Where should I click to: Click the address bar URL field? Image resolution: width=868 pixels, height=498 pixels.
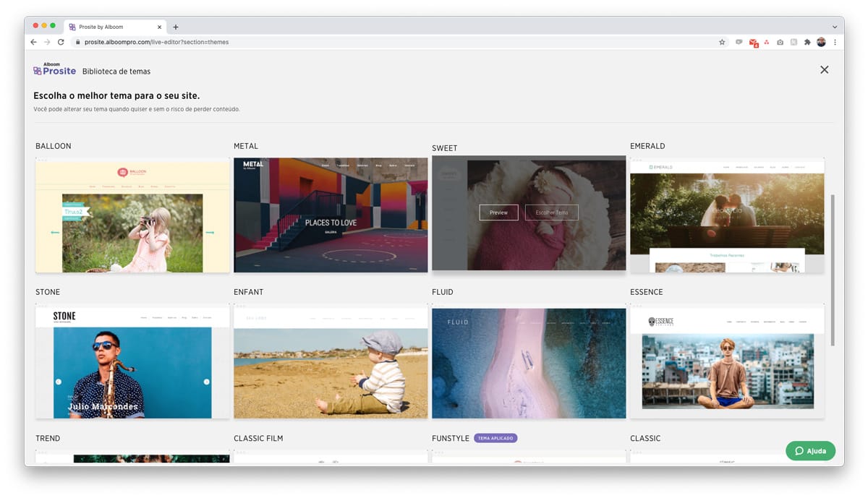click(398, 42)
